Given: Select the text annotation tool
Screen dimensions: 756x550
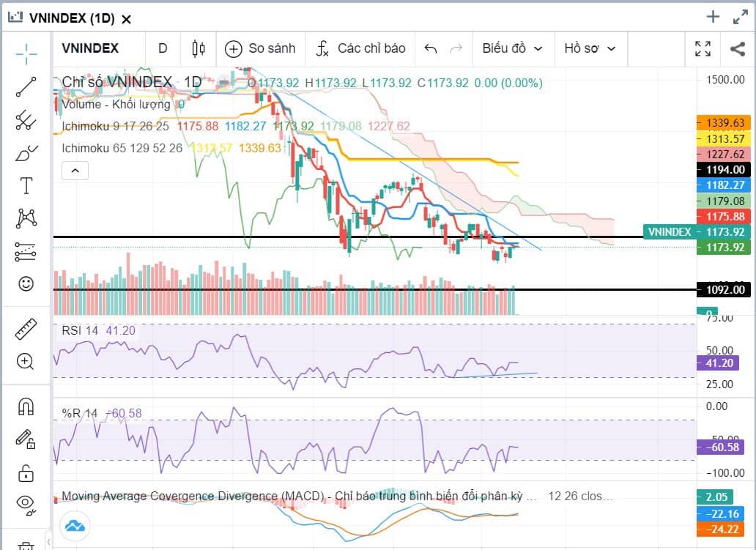Looking at the screenshot, I should click(x=26, y=185).
